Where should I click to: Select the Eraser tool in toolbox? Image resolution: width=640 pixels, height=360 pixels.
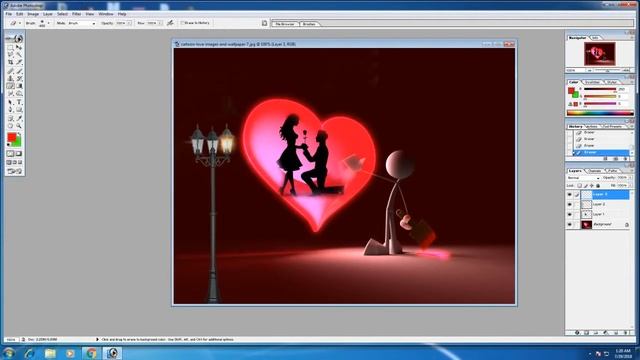11,86
